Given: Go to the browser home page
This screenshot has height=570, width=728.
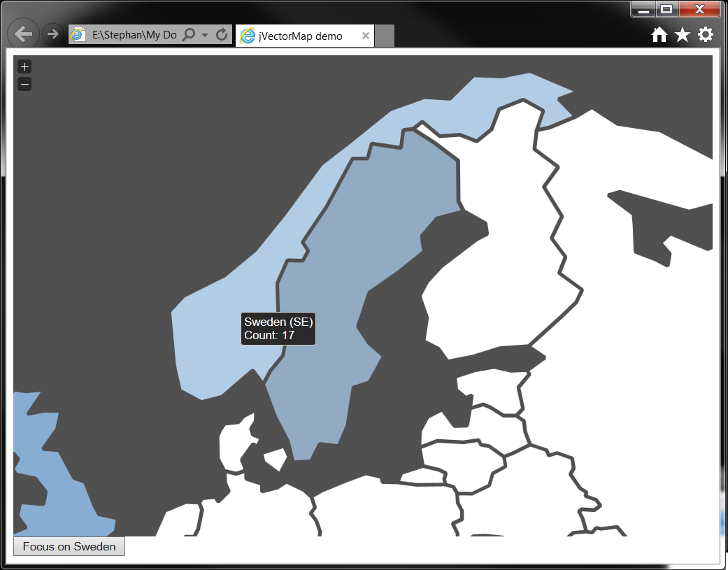Looking at the screenshot, I should point(659,34).
